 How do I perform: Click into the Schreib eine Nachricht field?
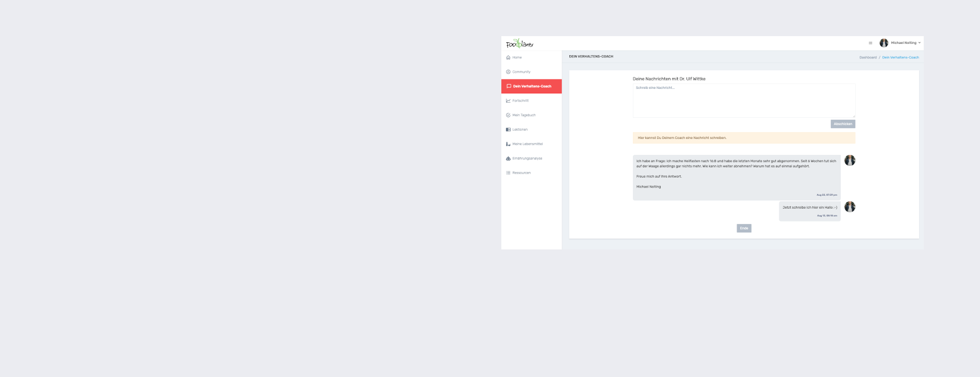[x=743, y=101]
